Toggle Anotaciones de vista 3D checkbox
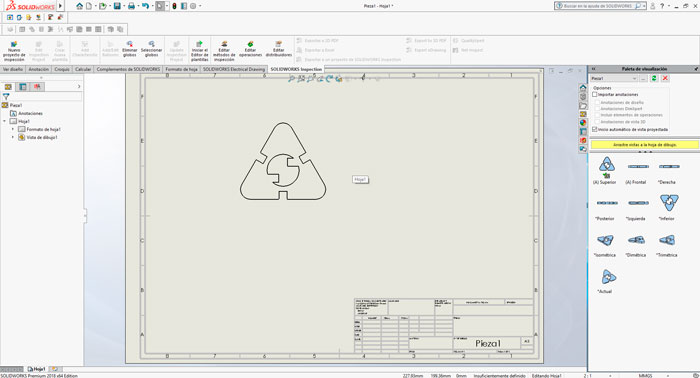 [x=597, y=122]
